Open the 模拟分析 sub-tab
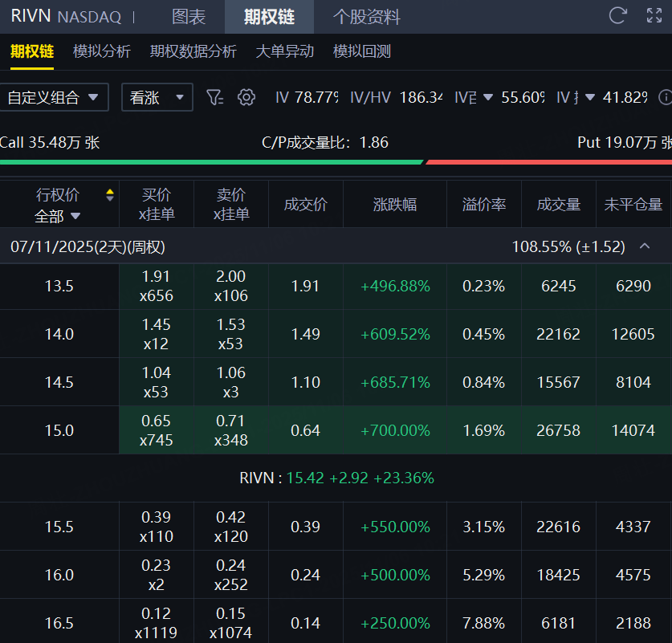Viewport: 672px width, 643px height. [101, 51]
